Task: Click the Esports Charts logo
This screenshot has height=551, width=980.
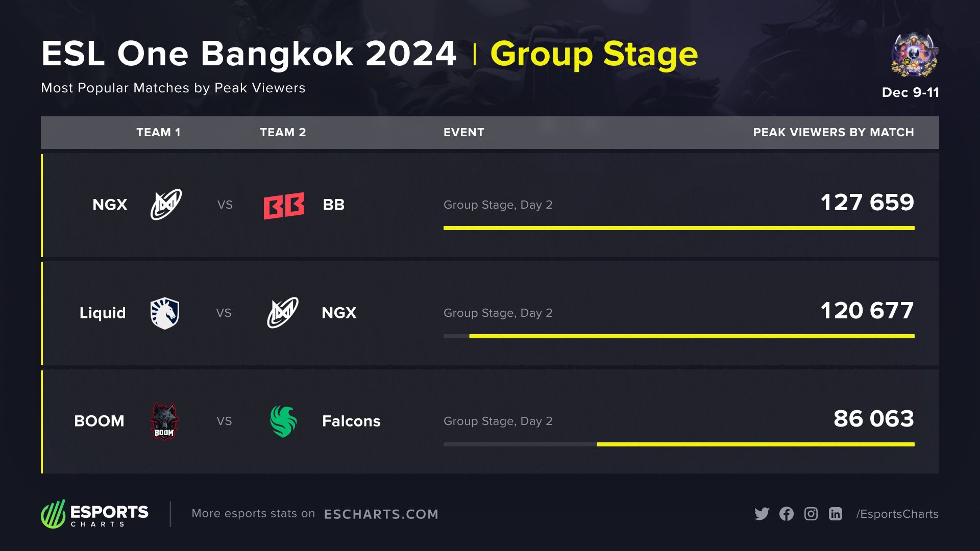Action: coord(95,514)
